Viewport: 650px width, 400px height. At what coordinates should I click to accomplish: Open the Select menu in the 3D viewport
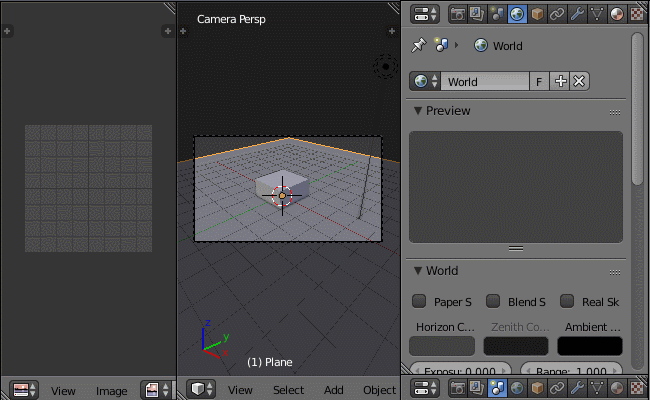[x=289, y=390]
